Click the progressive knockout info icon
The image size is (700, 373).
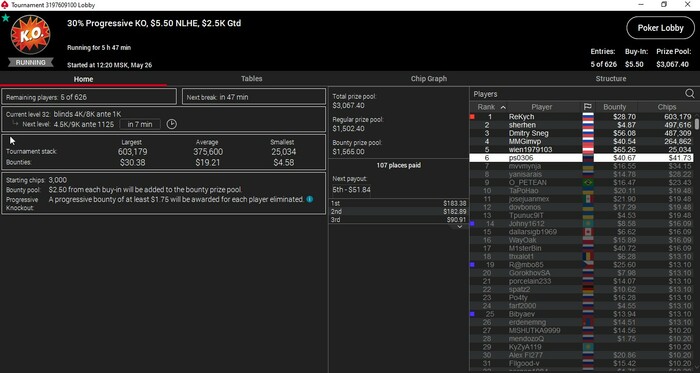[x=310, y=199]
